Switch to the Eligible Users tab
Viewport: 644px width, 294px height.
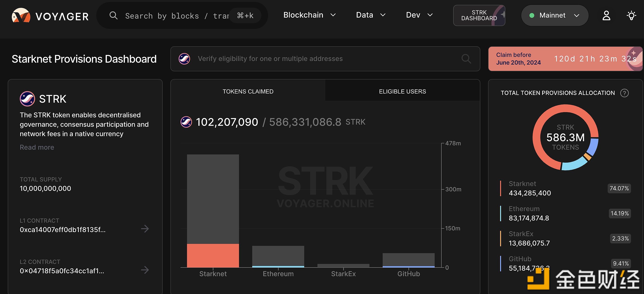pyautogui.click(x=402, y=91)
